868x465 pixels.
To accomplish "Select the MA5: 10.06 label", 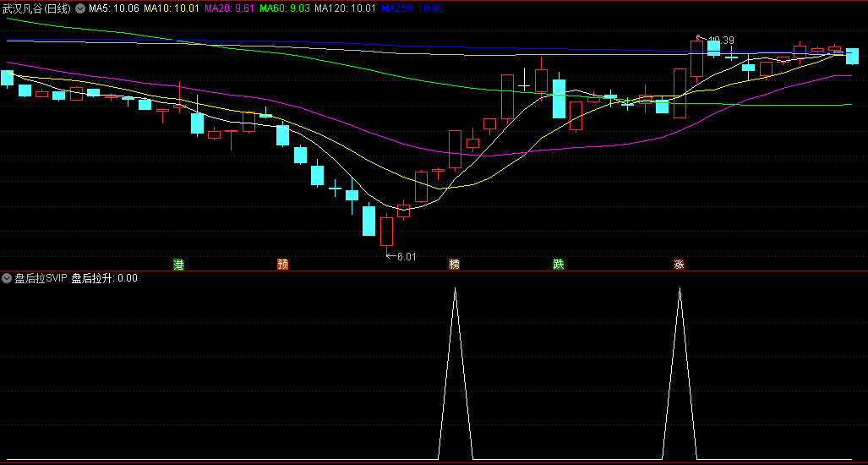I will pyautogui.click(x=113, y=8).
